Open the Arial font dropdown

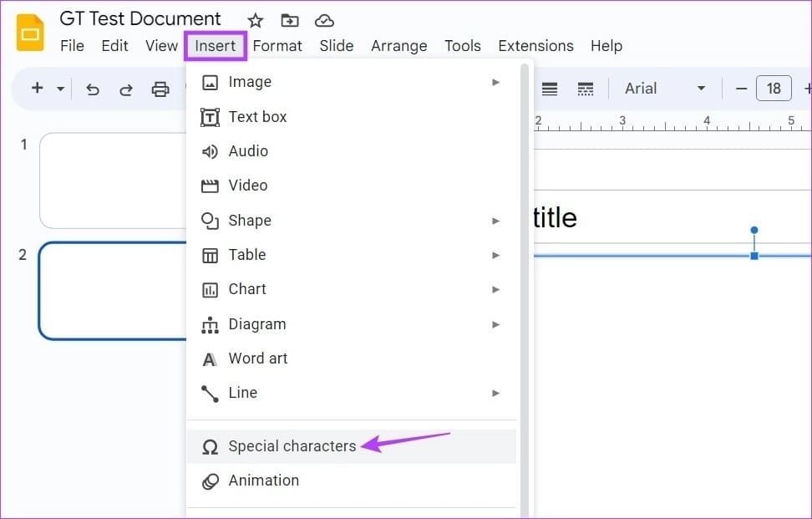665,89
